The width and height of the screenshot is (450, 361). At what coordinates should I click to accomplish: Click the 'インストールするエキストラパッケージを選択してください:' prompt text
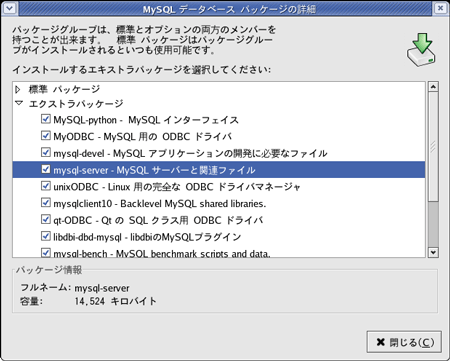[142, 70]
